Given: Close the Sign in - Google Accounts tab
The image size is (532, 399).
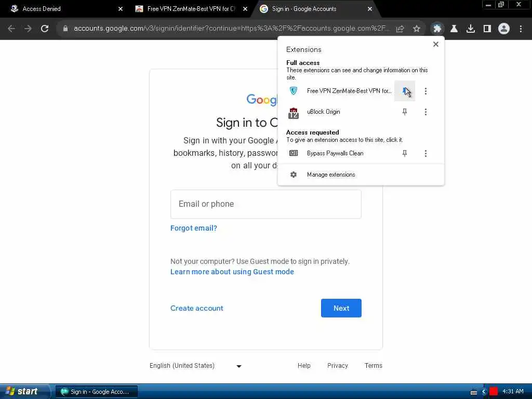Looking at the screenshot, I should coord(370,9).
